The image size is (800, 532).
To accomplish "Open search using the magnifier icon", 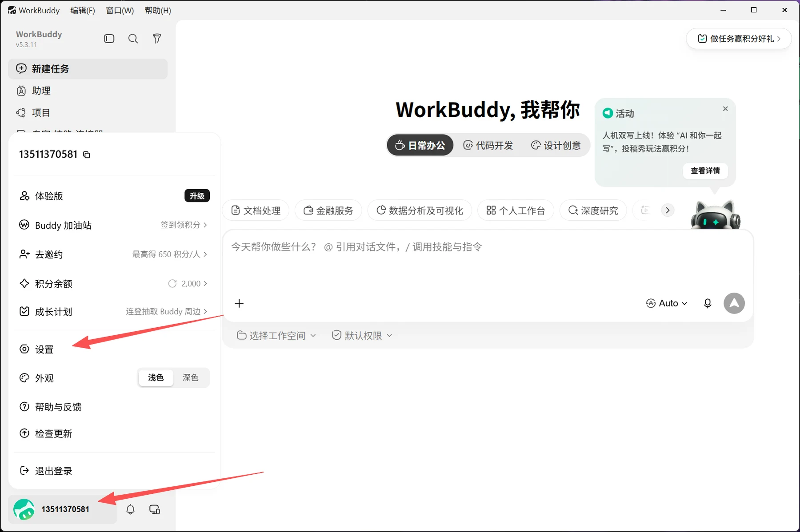I will point(133,39).
